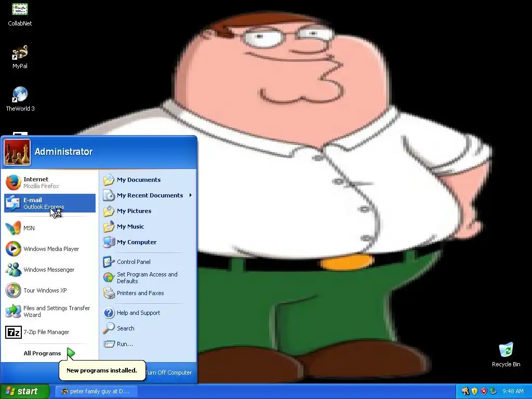This screenshot has width=532, height=399.
Task: Open My Computer
Action: [x=148, y=242]
